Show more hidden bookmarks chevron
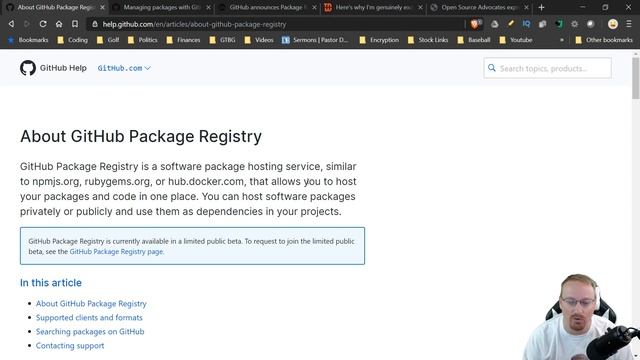This screenshot has height=360, width=640. pos(562,40)
